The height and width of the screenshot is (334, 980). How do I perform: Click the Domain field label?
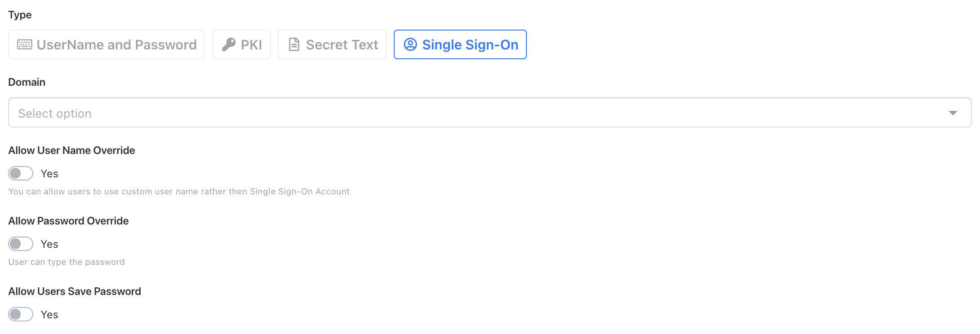click(27, 82)
